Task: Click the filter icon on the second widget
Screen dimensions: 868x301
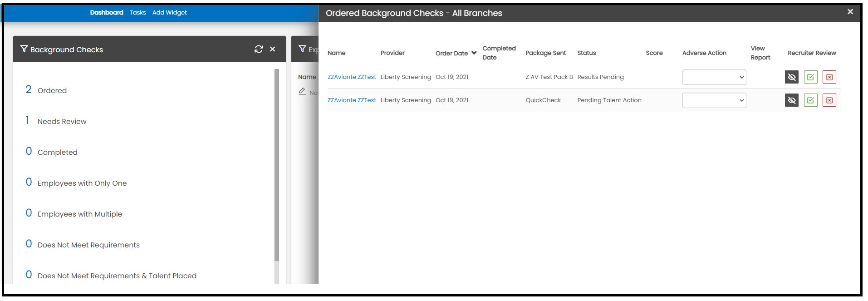Action: click(302, 49)
